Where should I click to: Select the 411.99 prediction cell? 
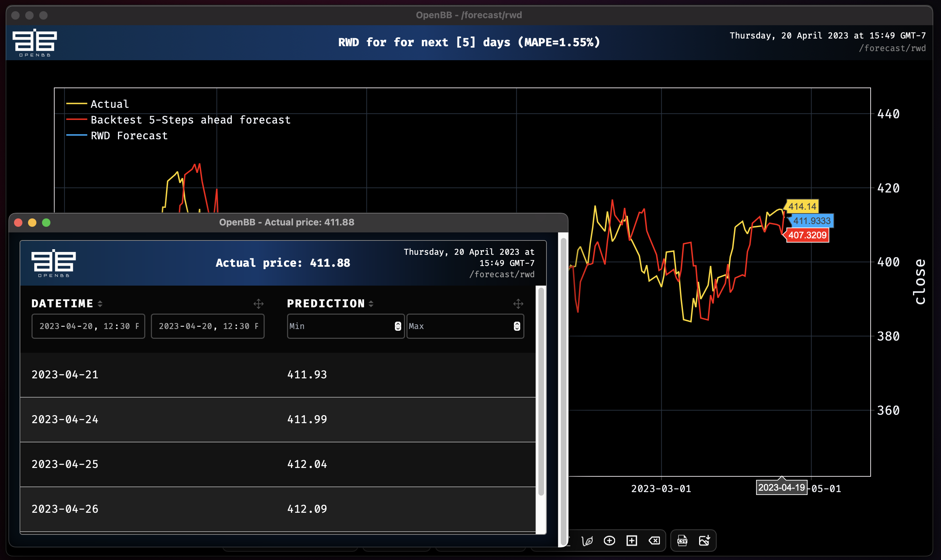pyautogui.click(x=307, y=420)
